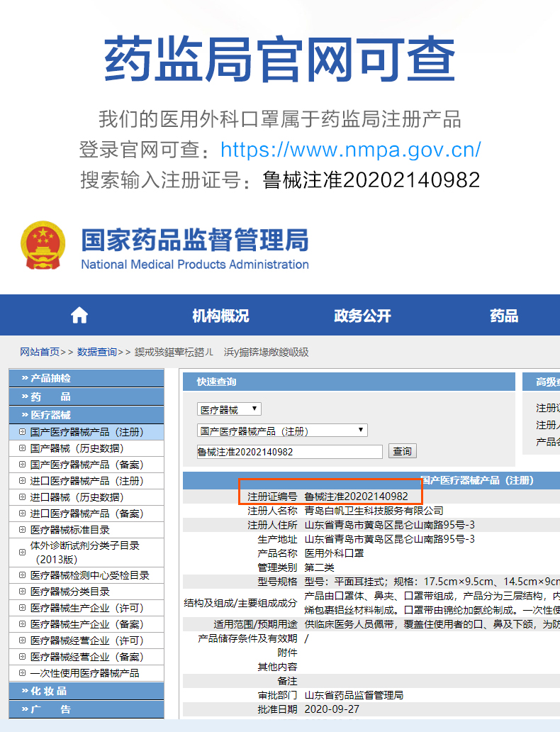560x732 pixels.
Task: Select approval date 2020-09-27
Action: 332,709
